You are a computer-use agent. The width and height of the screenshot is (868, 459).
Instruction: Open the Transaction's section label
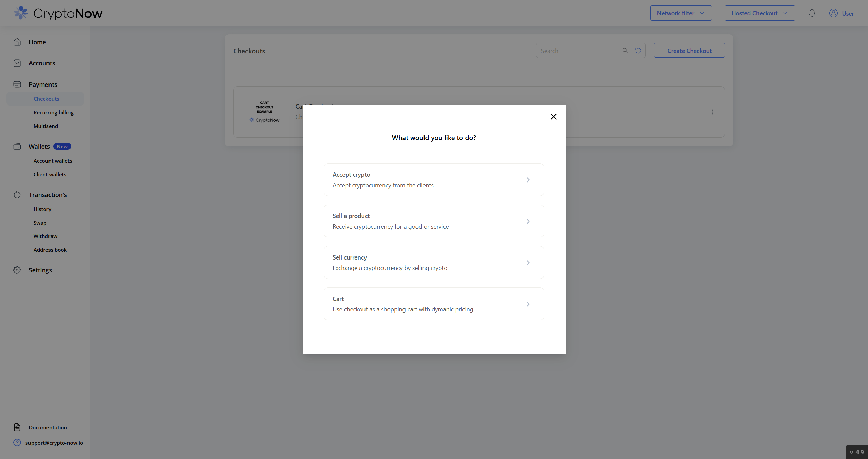tap(48, 195)
